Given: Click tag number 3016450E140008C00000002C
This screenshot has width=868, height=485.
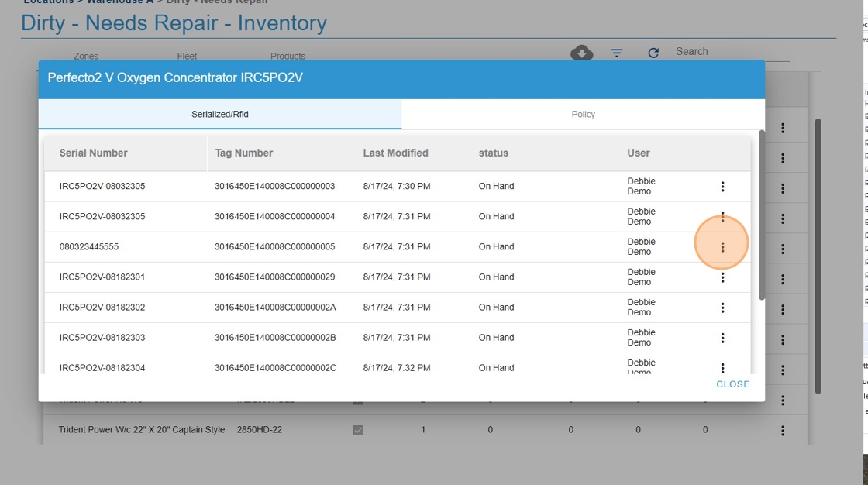Looking at the screenshot, I should point(275,368).
